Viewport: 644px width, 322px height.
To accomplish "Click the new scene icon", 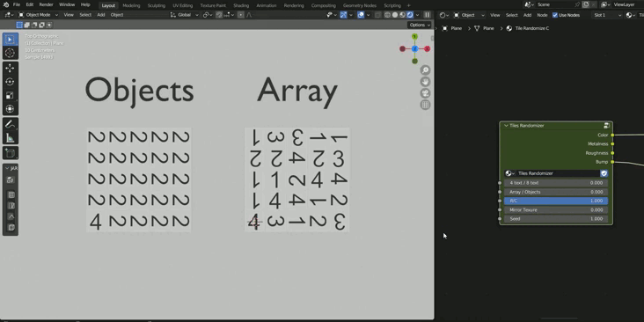I will 586,4.
